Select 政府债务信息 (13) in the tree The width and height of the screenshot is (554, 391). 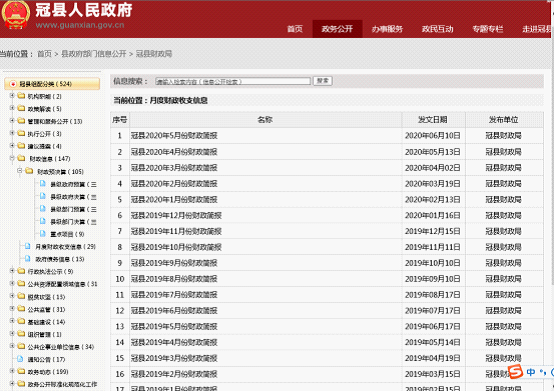coord(59,259)
